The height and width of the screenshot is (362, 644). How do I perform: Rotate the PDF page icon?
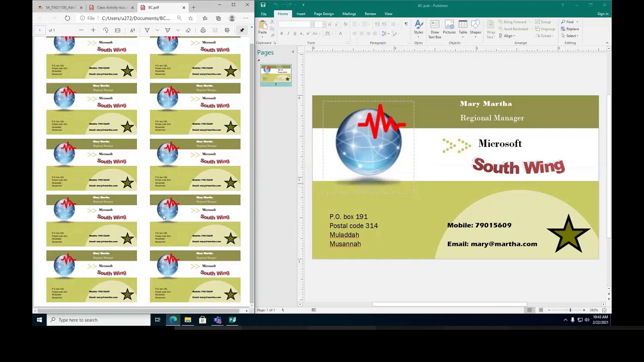[106, 30]
